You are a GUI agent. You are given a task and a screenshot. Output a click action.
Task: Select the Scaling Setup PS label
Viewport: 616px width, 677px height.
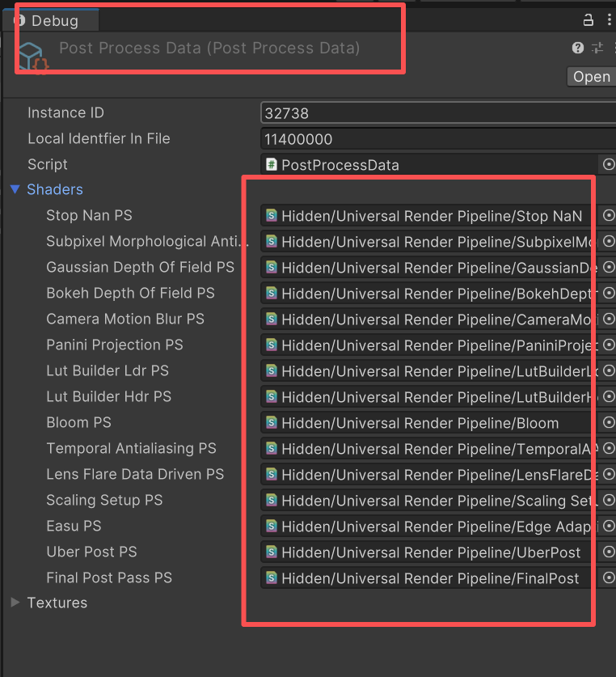(104, 500)
